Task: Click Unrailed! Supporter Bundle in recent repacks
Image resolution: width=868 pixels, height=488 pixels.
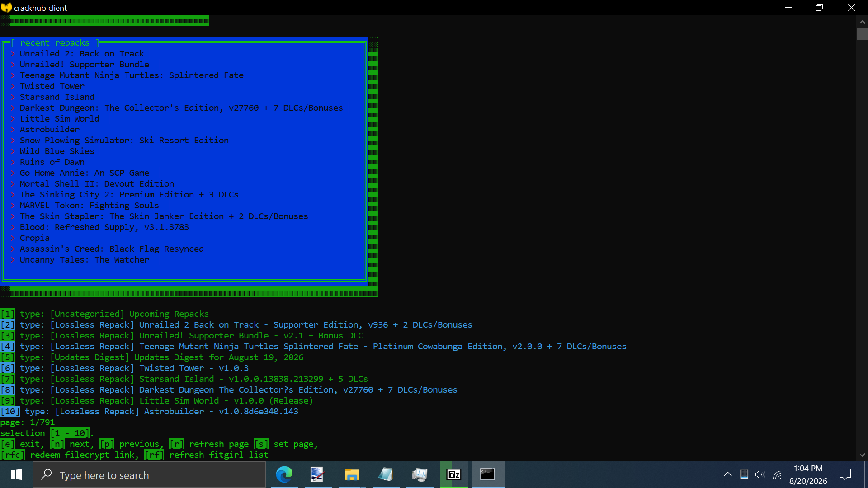Action: pyautogui.click(x=84, y=65)
